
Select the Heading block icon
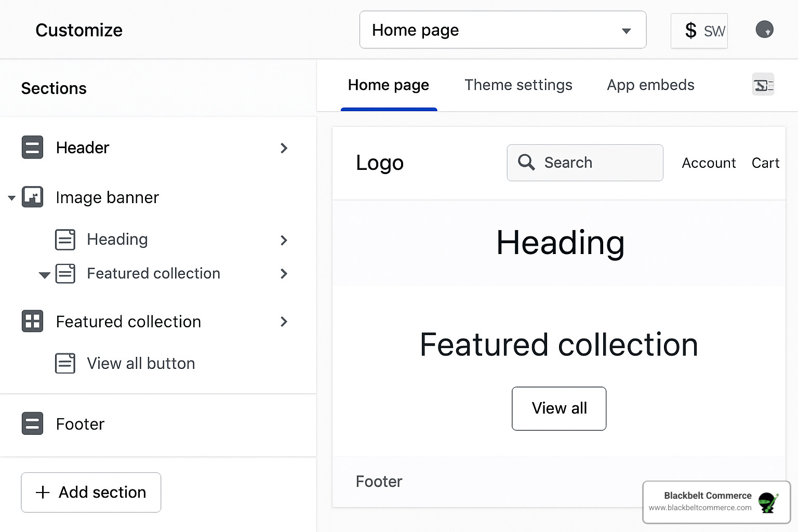(65, 240)
